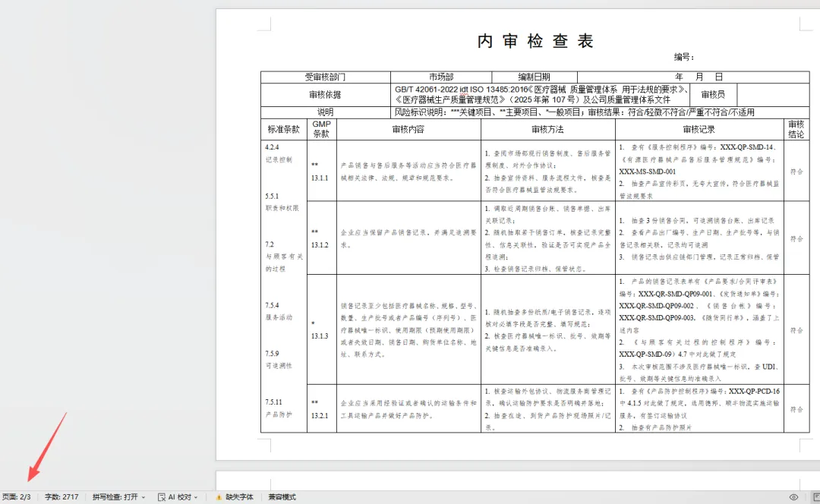
Task: Click the XXX-QP-PCD-16 record number
Action: click(754, 391)
